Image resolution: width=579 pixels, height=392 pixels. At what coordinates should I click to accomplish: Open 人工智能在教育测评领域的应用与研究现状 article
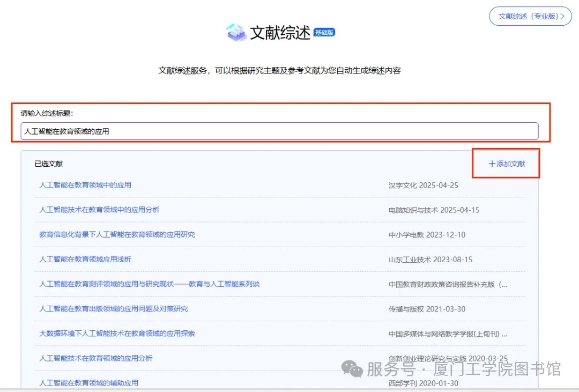click(149, 284)
